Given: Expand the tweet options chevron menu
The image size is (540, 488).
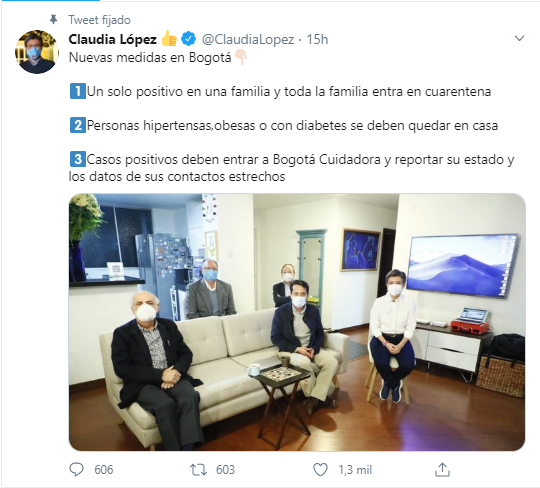Looking at the screenshot, I should 519,38.
